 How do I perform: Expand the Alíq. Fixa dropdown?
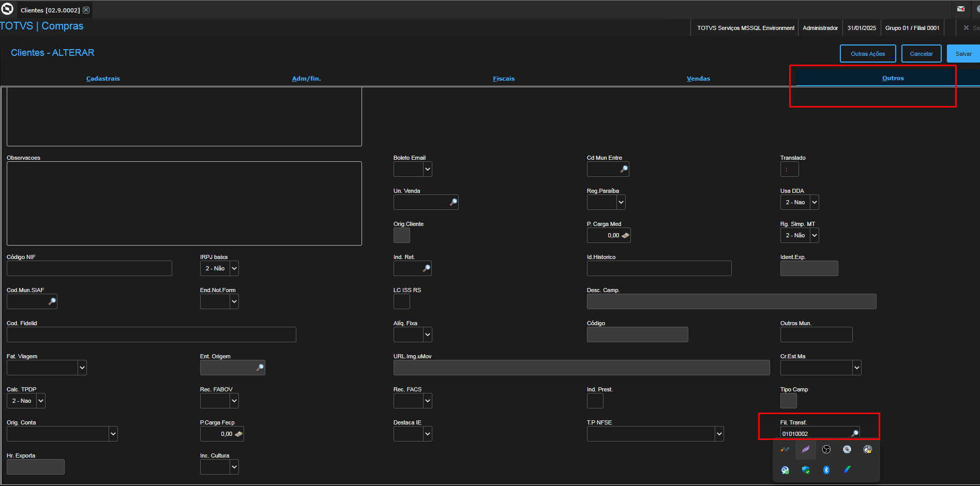pyautogui.click(x=428, y=335)
